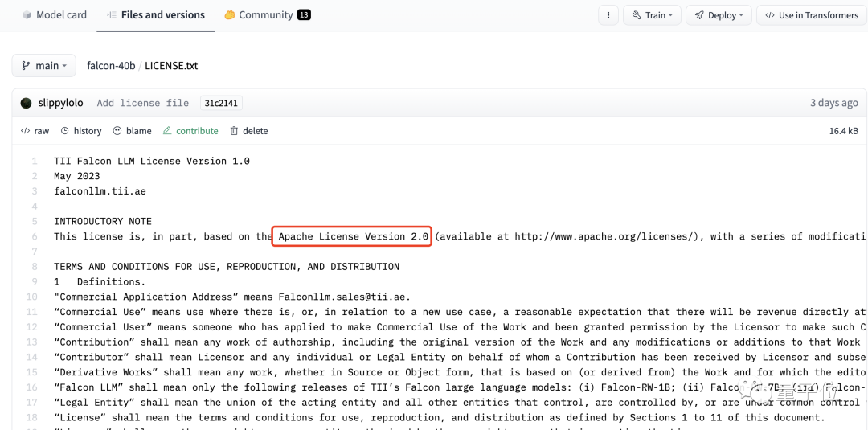Click the Train wrench icon
This screenshot has height=430, width=868.
coord(637,15)
